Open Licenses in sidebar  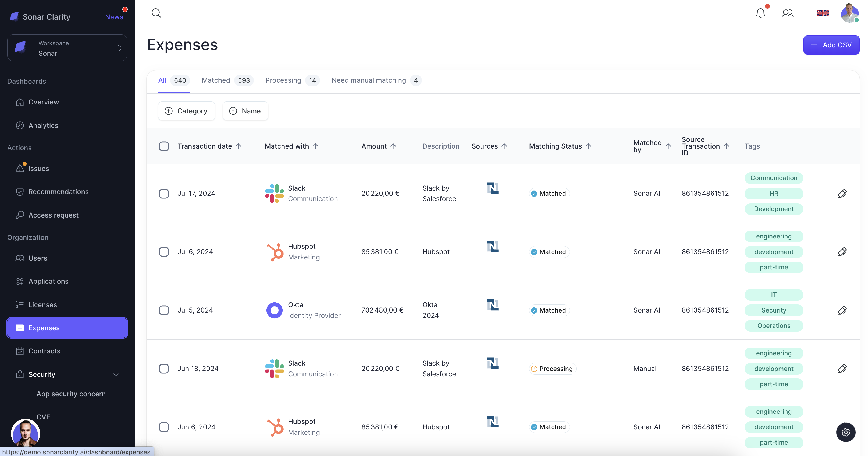[67, 304]
